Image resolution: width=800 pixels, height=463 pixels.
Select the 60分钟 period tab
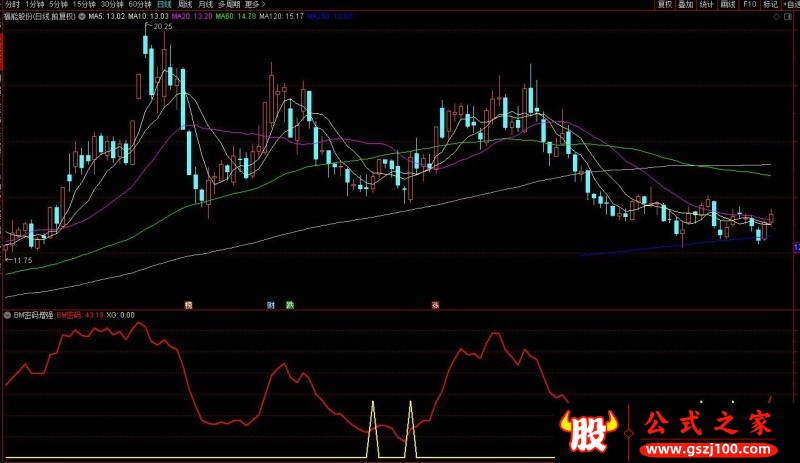point(140,5)
